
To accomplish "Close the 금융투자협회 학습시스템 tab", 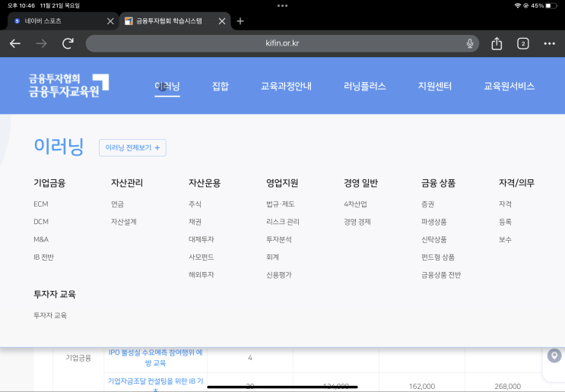I will click(x=222, y=21).
